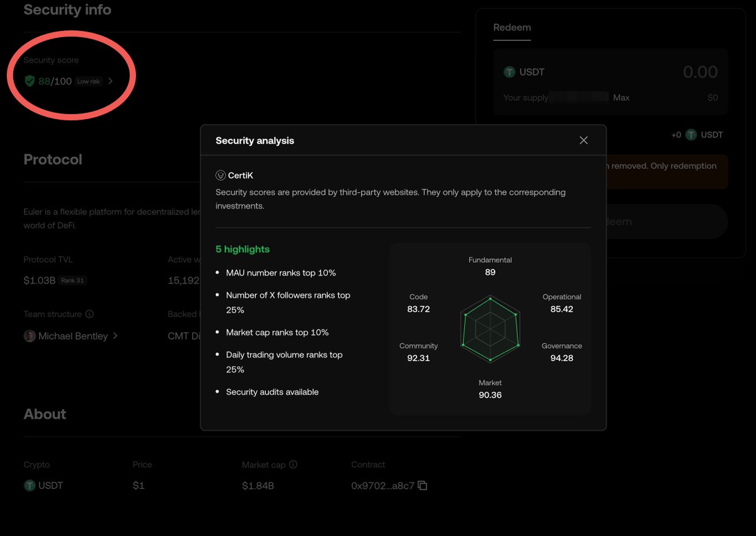Click the Market score 90.36

click(x=490, y=396)
